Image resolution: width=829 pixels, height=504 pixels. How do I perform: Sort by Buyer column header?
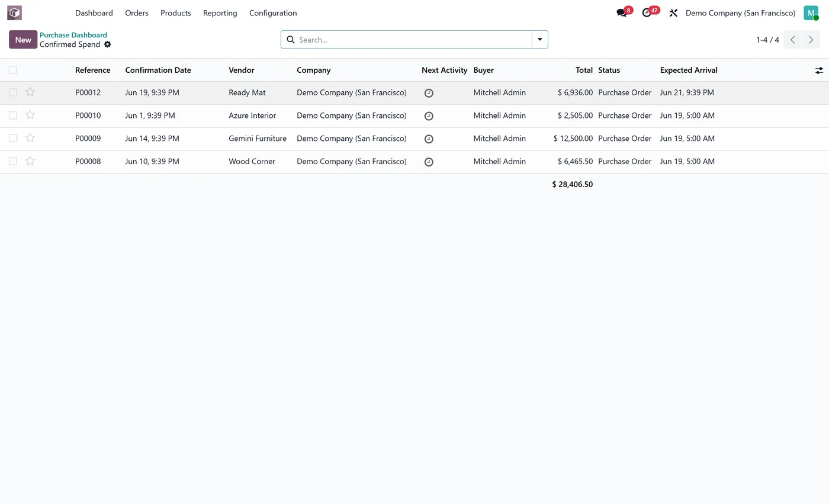pos(484,70)
